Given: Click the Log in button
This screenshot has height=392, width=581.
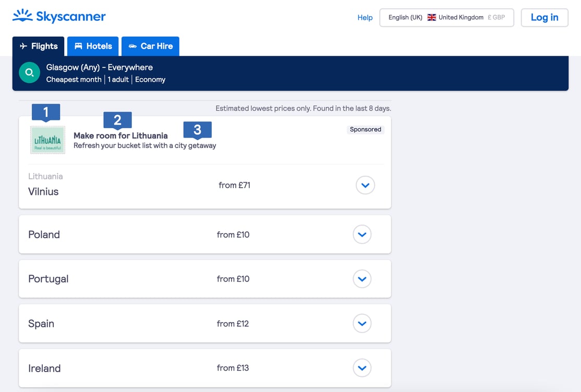Looking at the screenshot, I should click(x=544, y=17).
